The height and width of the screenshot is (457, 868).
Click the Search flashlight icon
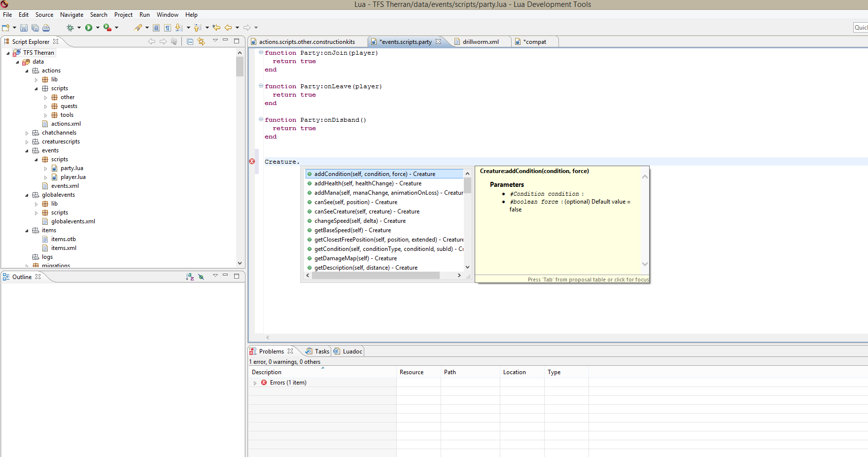pyautogui.click(x=138, y=28)
